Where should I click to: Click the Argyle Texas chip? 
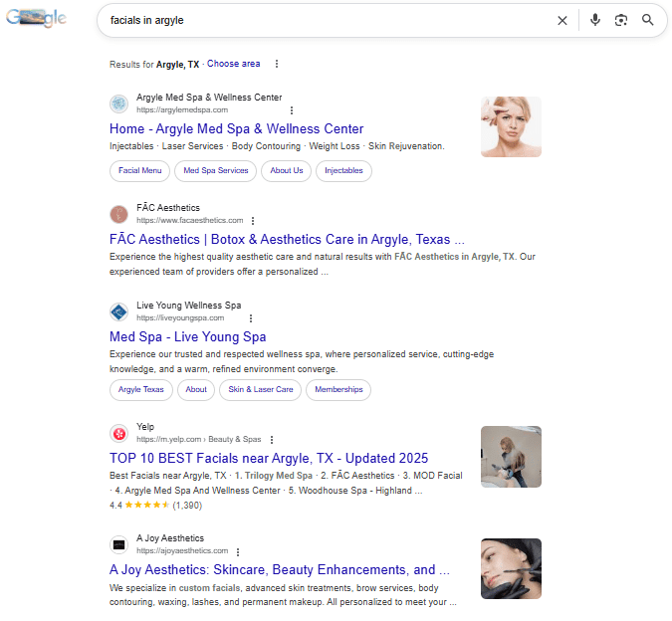pos(141,390)
